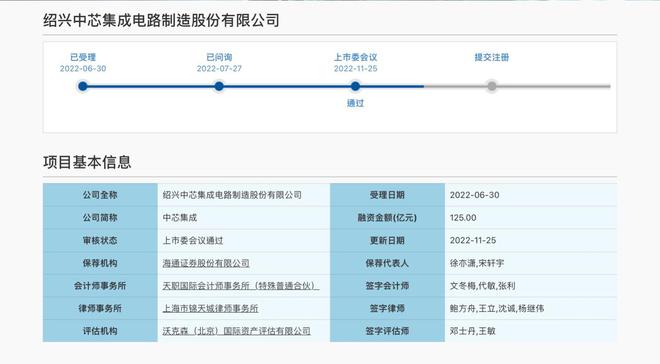Viewport: 660px width, 364px height.
Task: Click the 上市委会议 stage label
Action: pos(355,57)
